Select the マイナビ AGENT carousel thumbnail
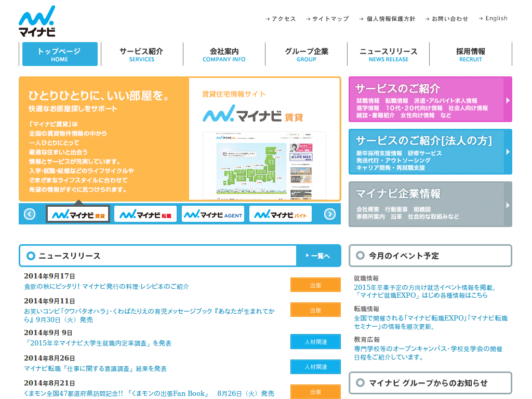The height and width of the screenshot is (399, 532). (x=212, y=214)
